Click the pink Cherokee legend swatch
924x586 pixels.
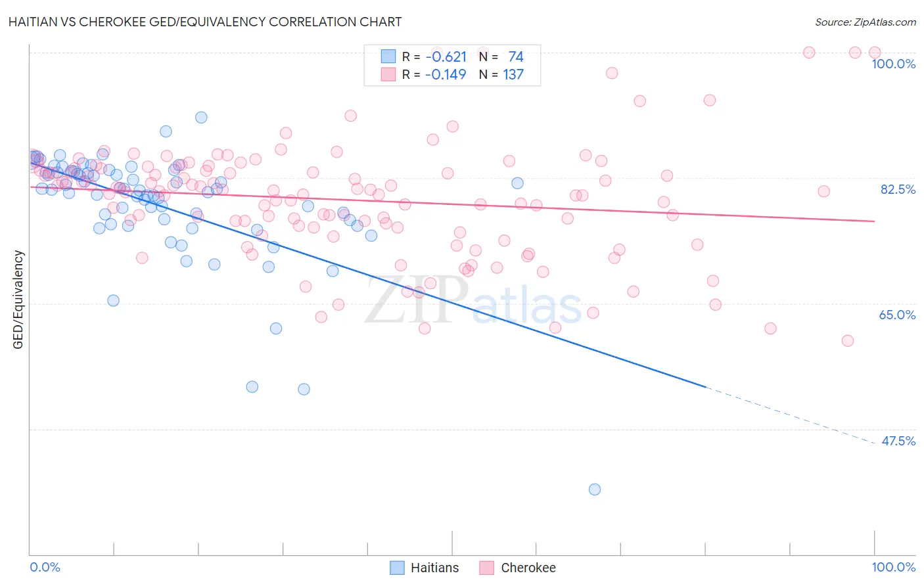pos(486,568)
